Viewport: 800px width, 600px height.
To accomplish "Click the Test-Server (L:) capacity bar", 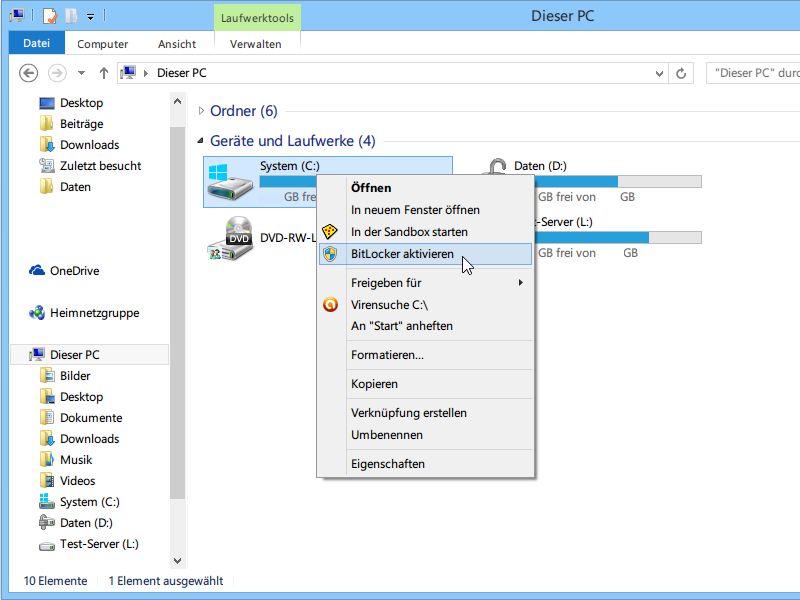I will tap(618, 237).
